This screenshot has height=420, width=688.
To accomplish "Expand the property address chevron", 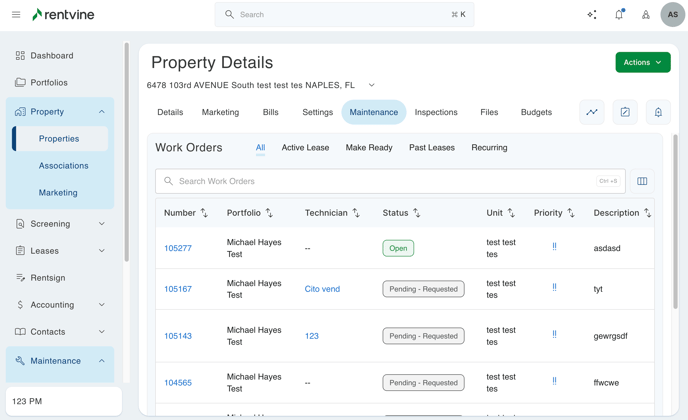I will (x=372, y=85).
